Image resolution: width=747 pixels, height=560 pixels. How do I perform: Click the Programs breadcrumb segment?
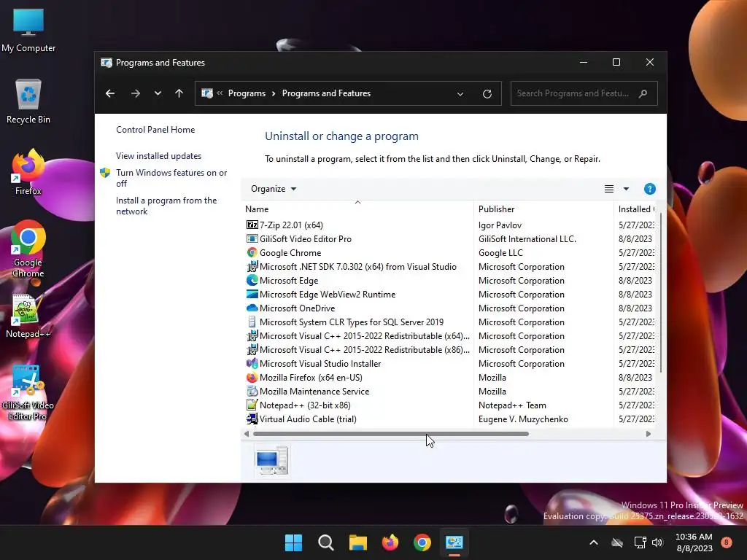[x=247, y=93]
